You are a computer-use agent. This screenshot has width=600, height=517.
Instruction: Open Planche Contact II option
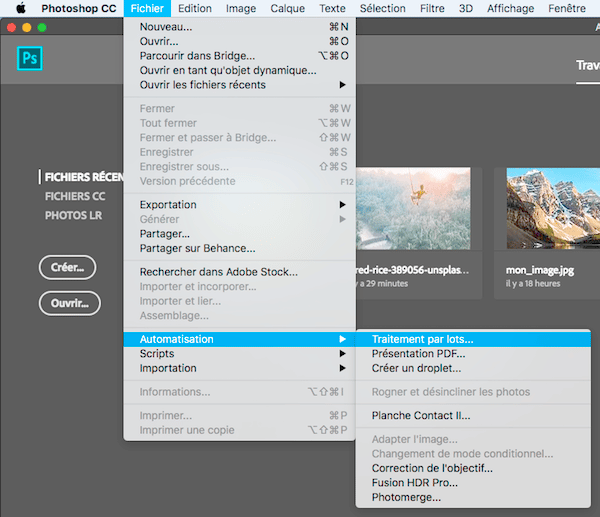[420, 415]
